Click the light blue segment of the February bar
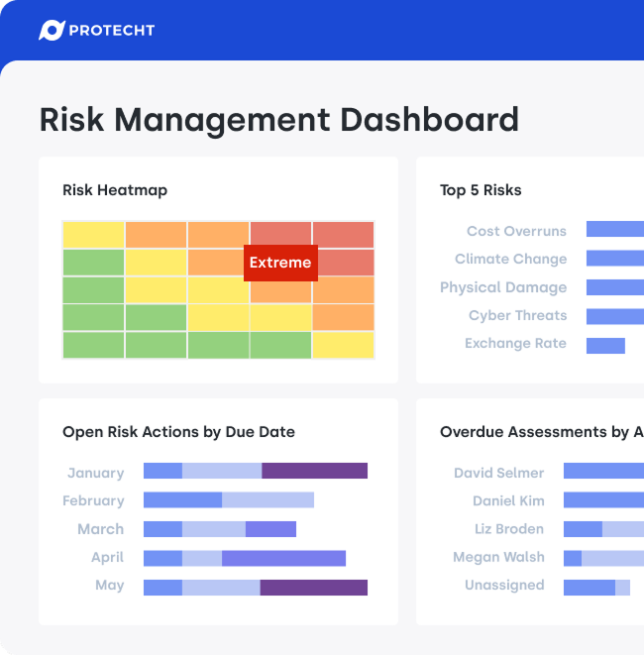The image size is (644, 655). click(268, 500)
